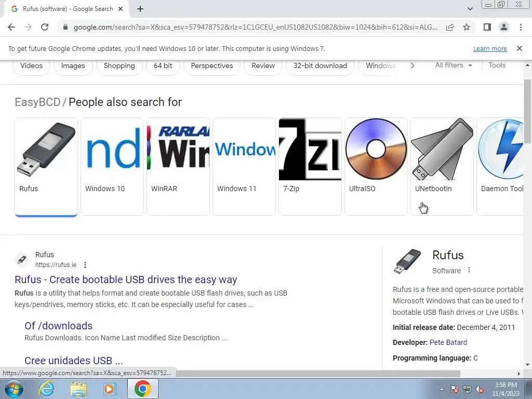
Task: Open the Learn more link
Action: click(x=490, y=48)
